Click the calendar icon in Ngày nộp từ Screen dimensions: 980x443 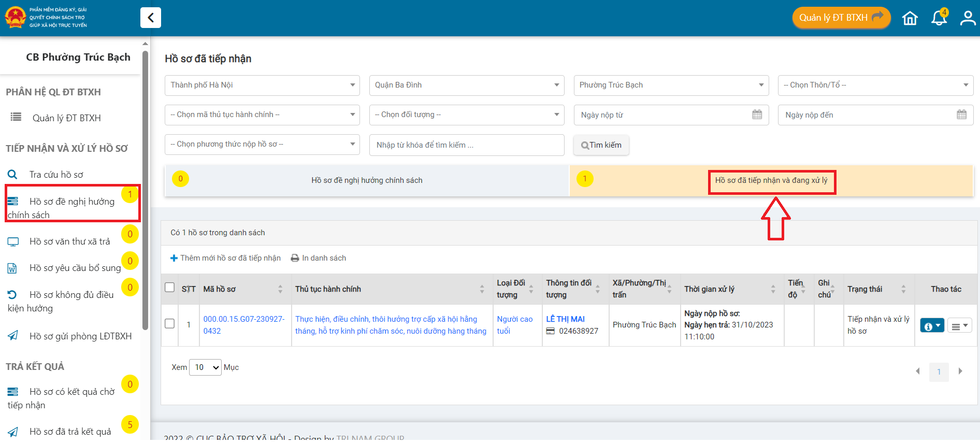tap(757, 115)
